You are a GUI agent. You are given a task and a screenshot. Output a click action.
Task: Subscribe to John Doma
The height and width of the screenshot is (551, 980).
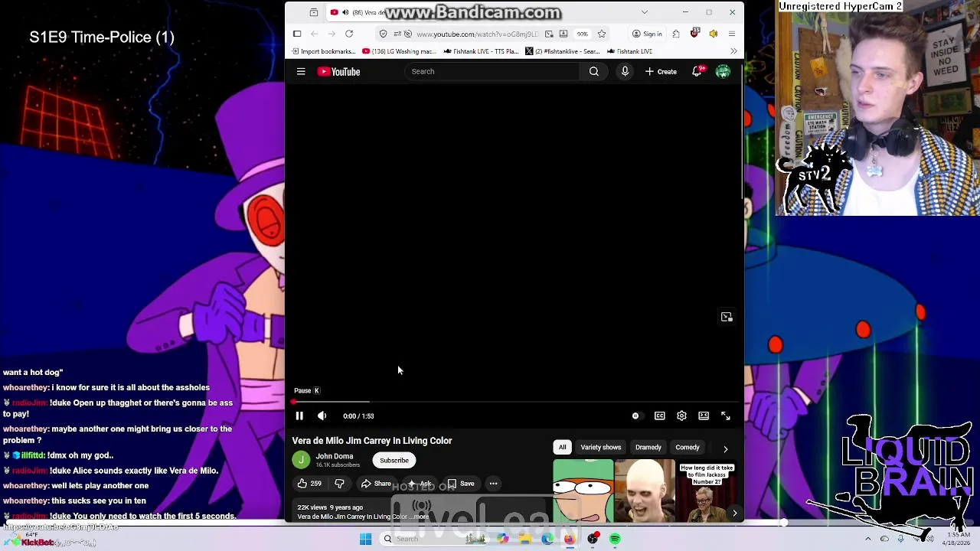point(394,461)
